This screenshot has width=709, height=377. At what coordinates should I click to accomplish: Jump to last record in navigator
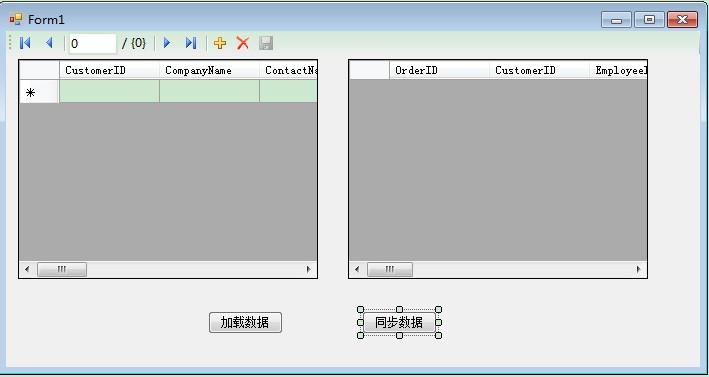(x=191, y=43)
